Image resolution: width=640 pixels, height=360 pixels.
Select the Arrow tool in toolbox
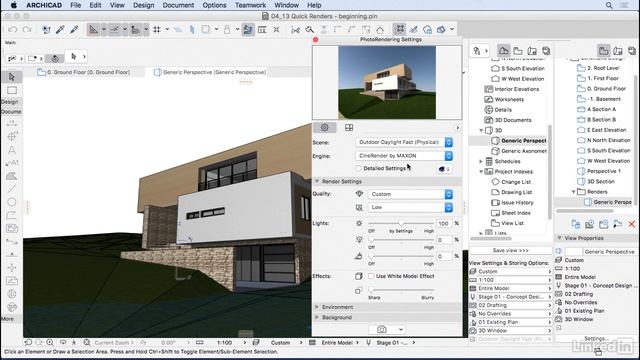12,77
